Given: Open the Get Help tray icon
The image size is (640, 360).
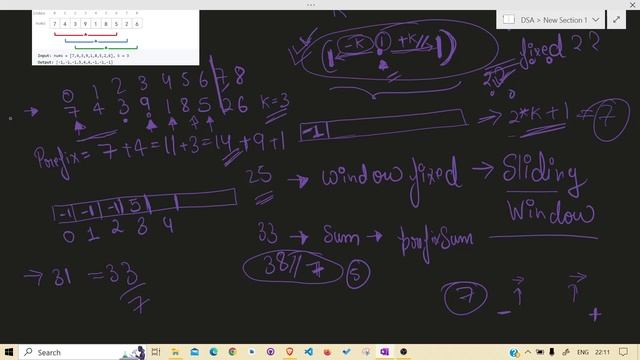Looking at the screenshot, I should [514, 352].
